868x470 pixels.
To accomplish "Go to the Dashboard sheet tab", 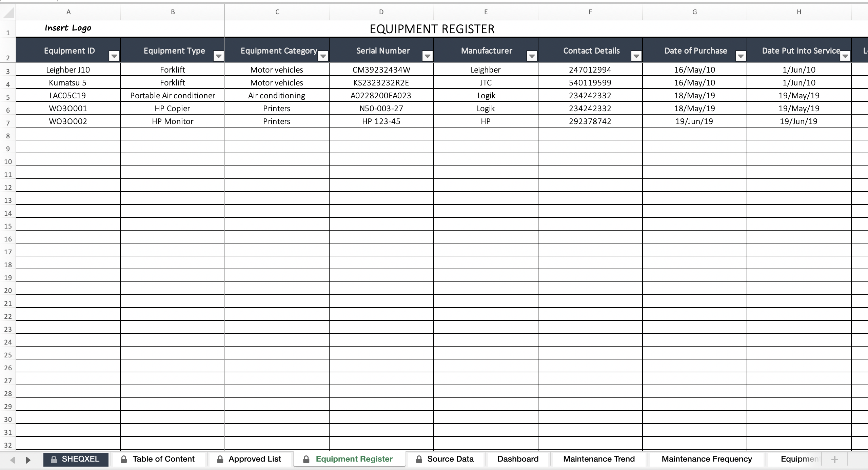I will click(518, 459).
